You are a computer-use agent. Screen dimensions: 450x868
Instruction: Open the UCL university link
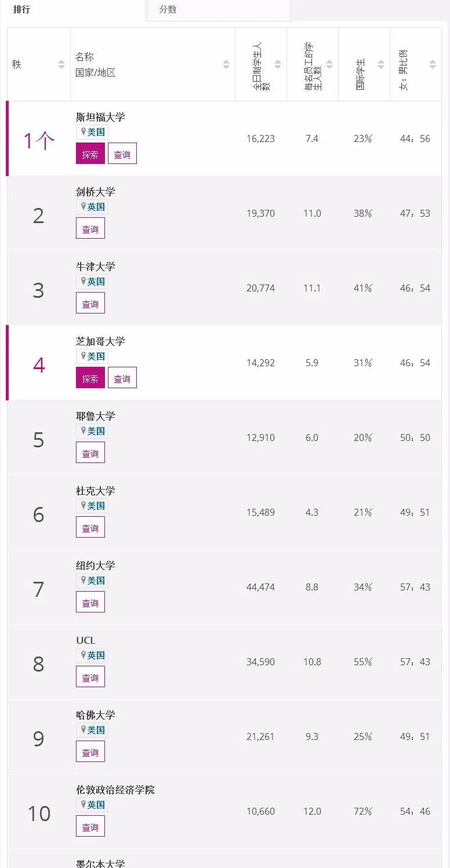coord(85,640)
